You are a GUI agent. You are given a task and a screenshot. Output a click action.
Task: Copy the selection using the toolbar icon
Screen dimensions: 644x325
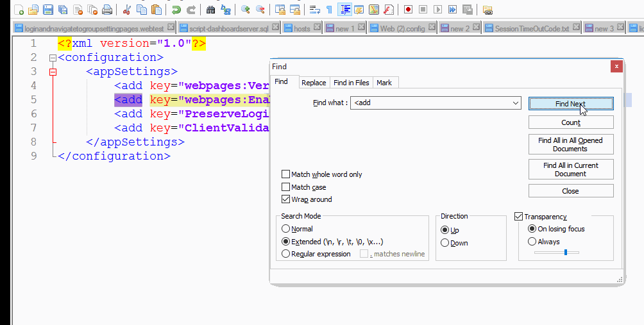coord(141,10)
